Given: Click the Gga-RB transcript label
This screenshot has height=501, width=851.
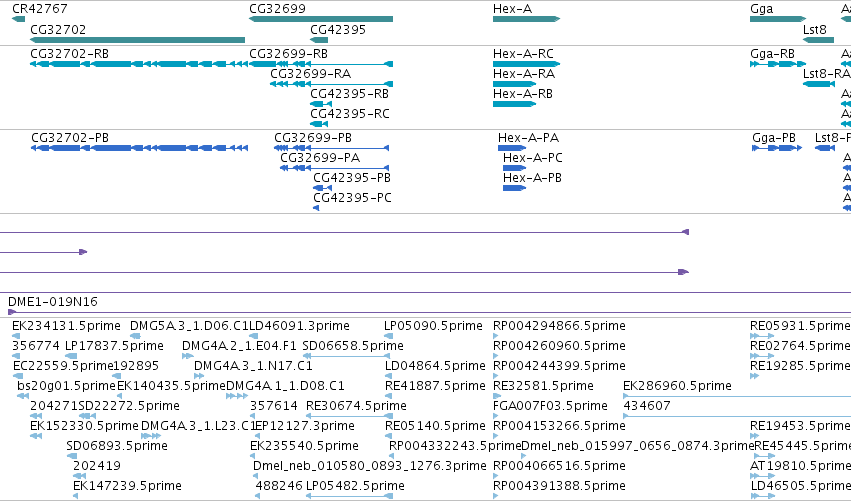Looking at the screenshot, I should pos(772,54).
